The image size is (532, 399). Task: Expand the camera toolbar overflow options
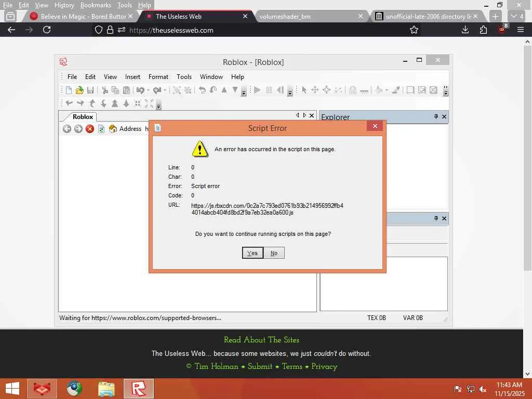click(x=158, y=104)
